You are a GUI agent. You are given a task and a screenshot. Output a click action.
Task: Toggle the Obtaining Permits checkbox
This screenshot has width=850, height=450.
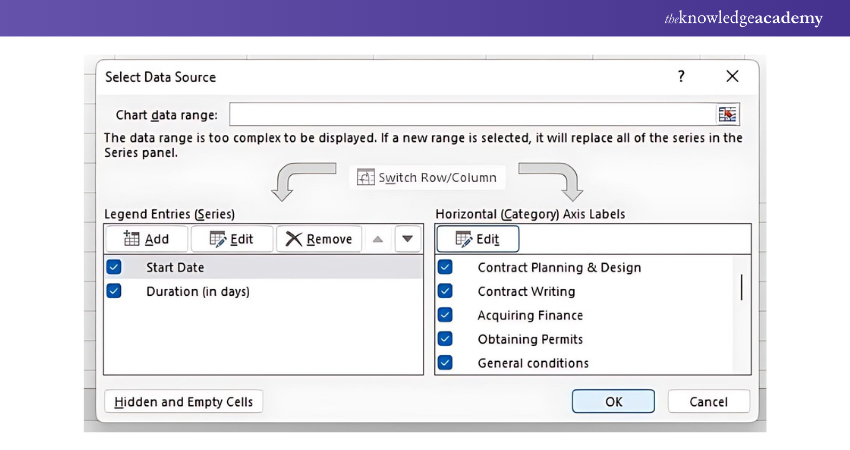(x=445, y=339)
